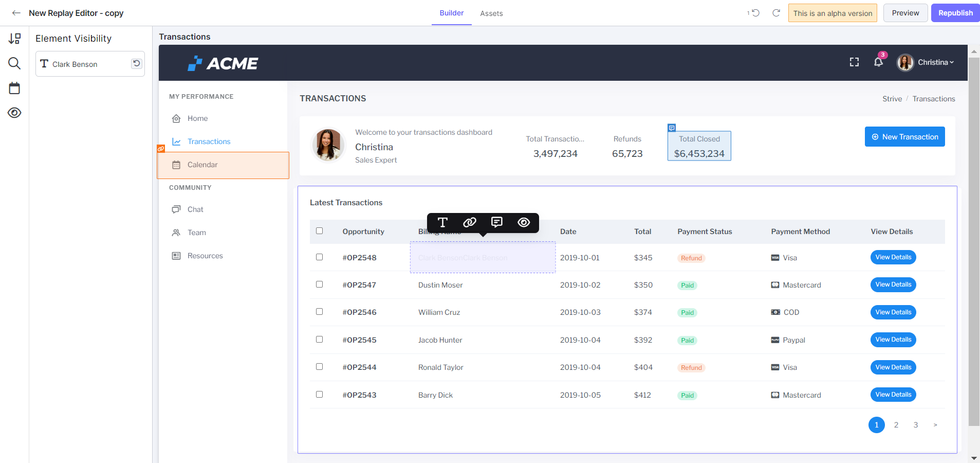Viewport: 980px width, 463px height.
Task: Click the Republish button
Action: click(x=955, y=13)
